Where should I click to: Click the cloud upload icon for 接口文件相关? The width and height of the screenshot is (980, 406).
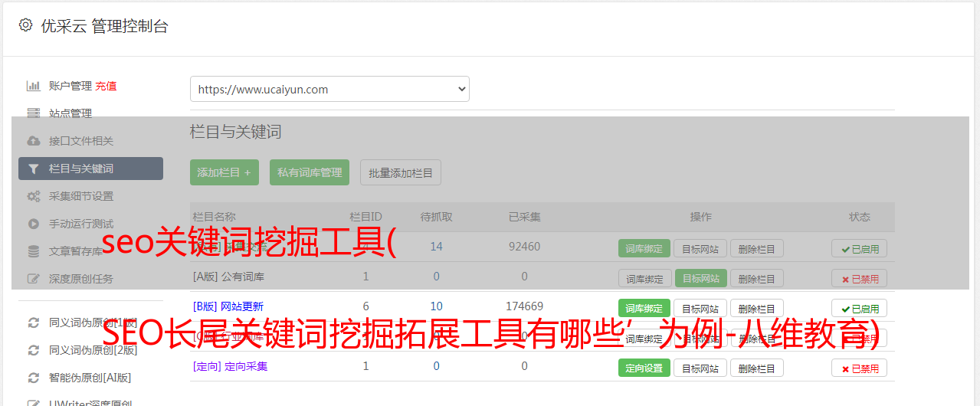[34, 141]
